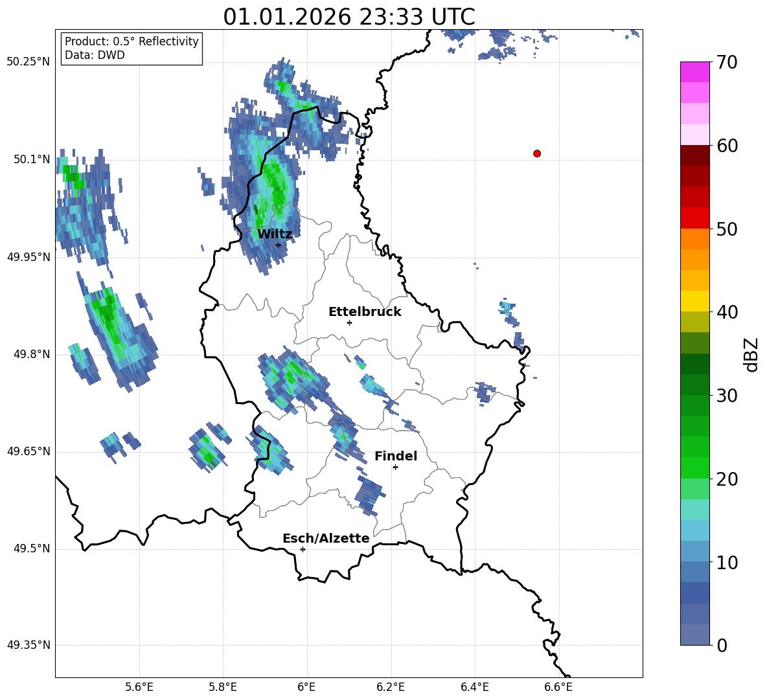Click the Data: DWD text
This screenshot has height=700, width=767.
point(95,55)
